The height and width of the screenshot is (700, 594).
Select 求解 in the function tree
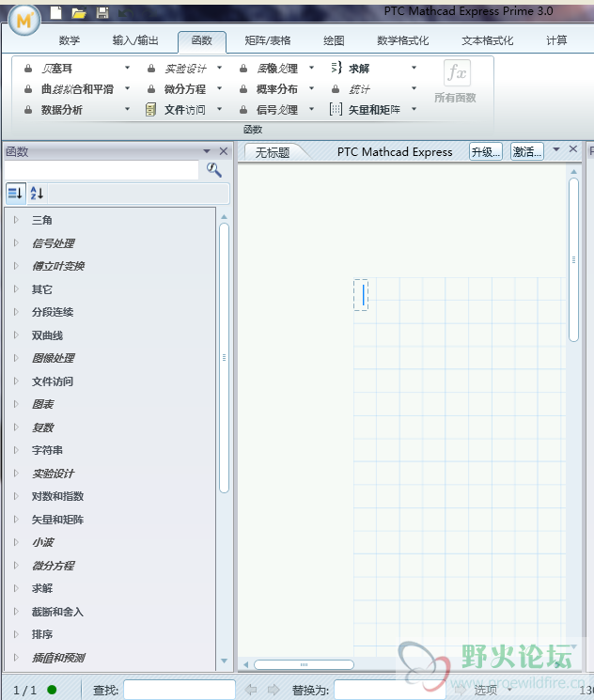pos(42,588)
